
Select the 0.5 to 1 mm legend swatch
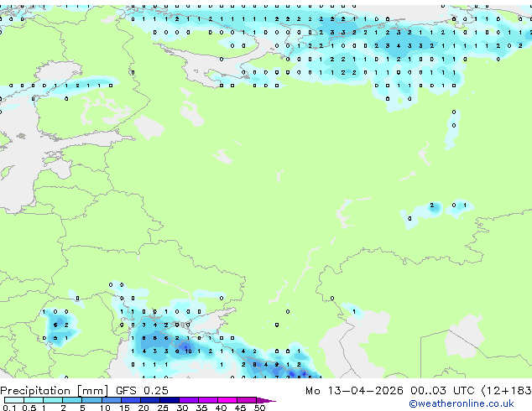34,400
